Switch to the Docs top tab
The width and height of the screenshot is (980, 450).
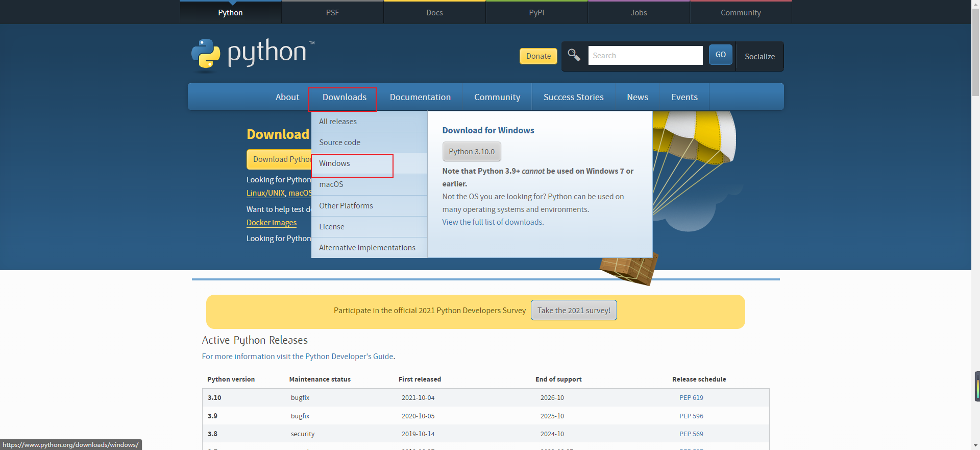coord(434,12)
